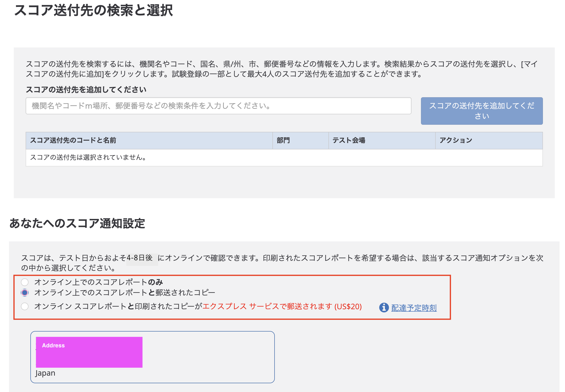This screenshot has width=565, height=392.
Task: Select the express service US$20 radio option
Action: 25,307
